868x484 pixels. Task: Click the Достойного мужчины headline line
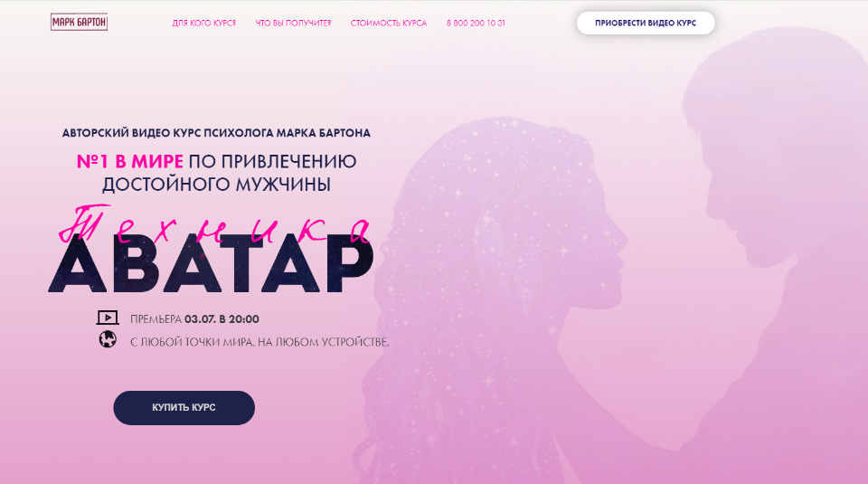click(216, 185)
